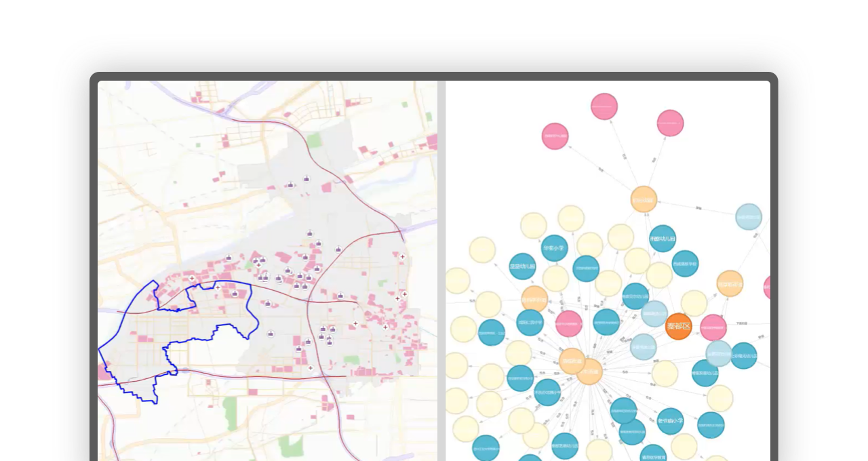
Task: Select school marker on the central east-west red road
Action: click(x=340, y=296)
